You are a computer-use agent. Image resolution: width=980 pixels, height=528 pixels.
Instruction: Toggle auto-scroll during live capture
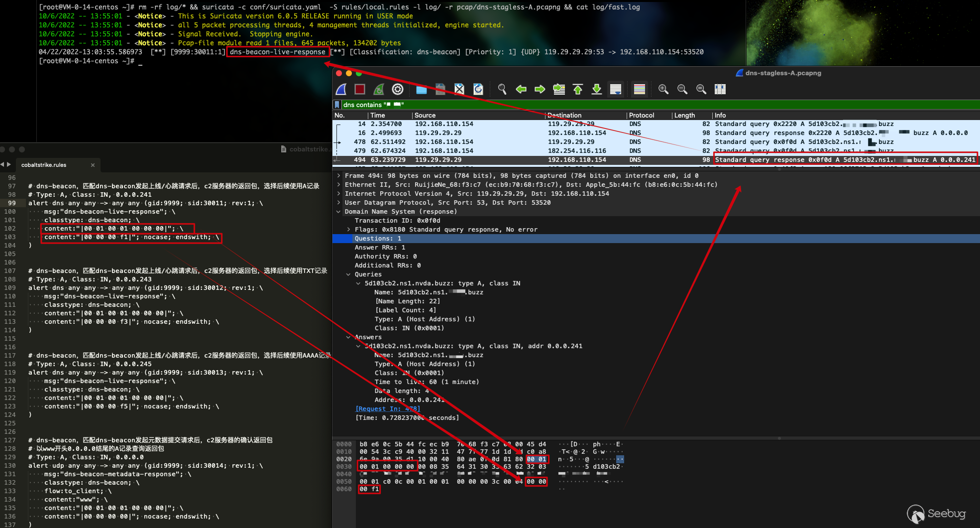click(616, 89)
